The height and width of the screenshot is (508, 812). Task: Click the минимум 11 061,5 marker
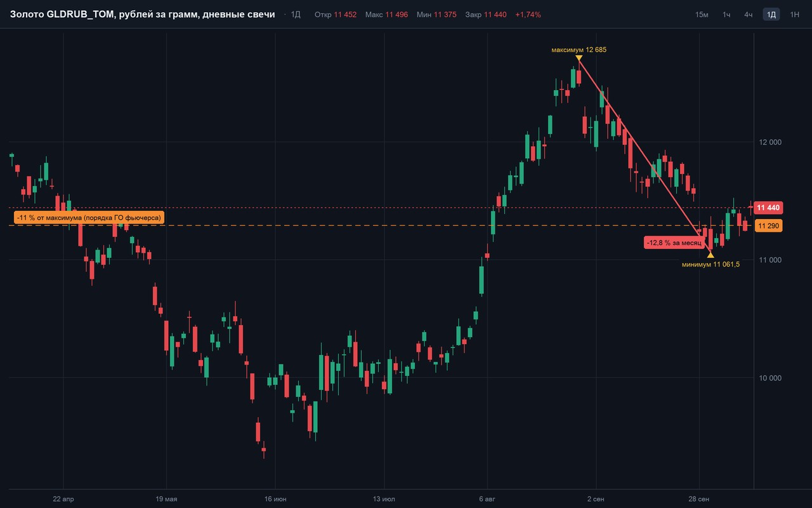(x=710, y=264)
